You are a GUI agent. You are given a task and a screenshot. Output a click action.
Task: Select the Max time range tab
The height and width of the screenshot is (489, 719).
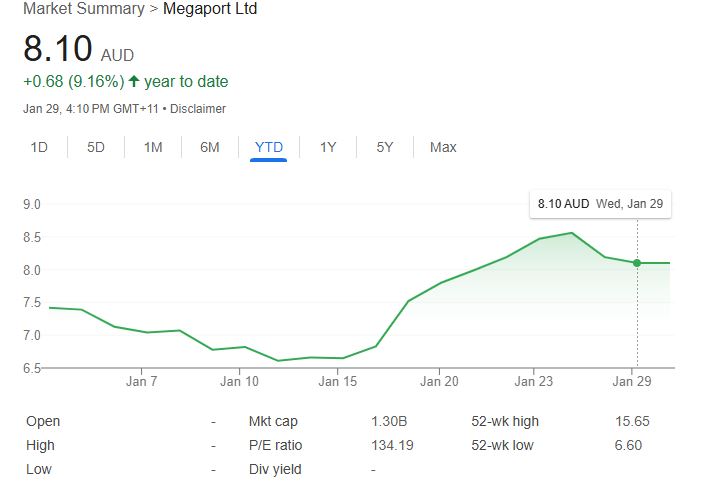[x=443, y=147]
